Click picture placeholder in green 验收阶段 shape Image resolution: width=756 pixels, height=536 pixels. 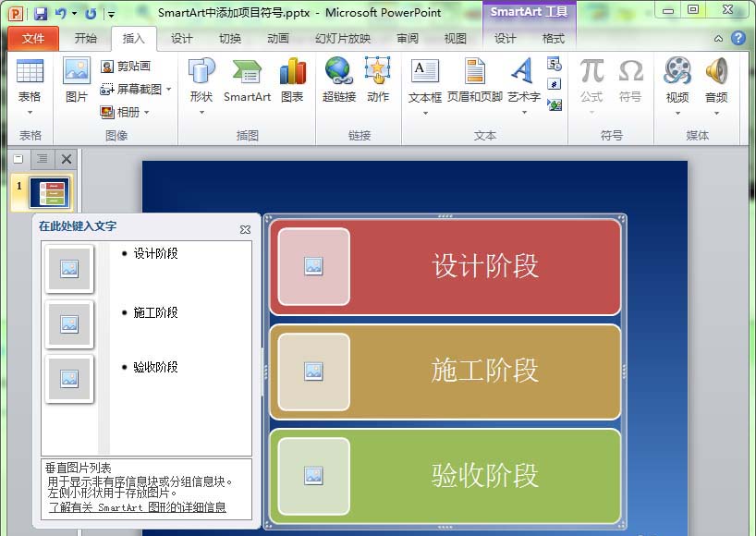click(314, 476)
